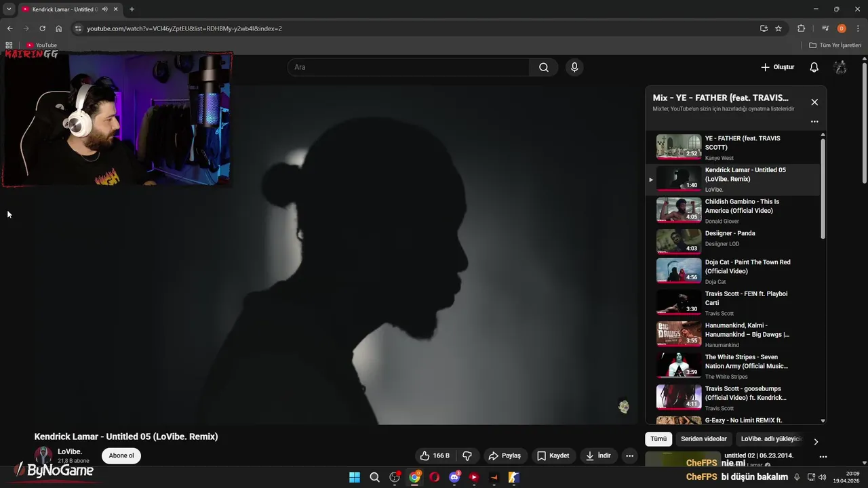Click the playlist panel scrollbar thumb
Viewport: 868px width, 488px height.
pyautogui.click(x=823, y=188)
